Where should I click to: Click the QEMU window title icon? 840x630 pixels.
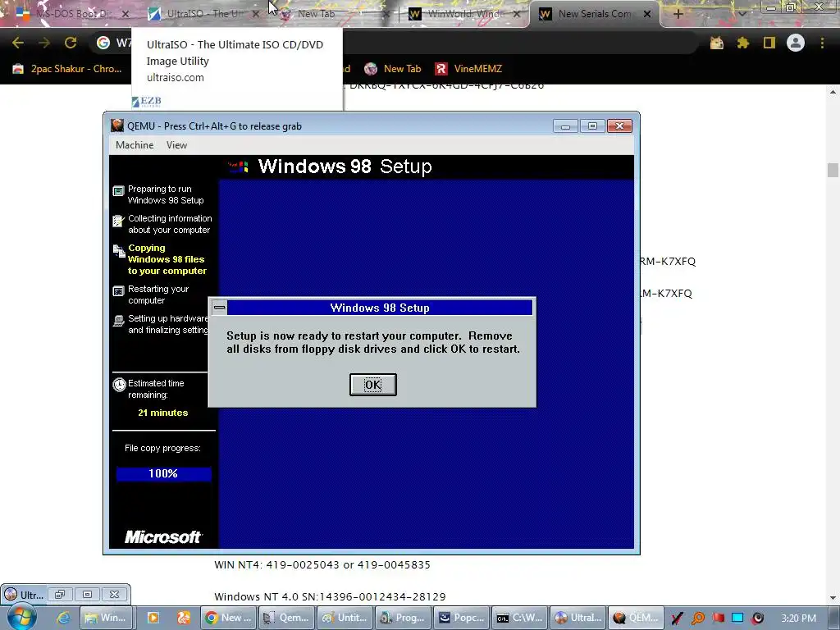(117, 126)
